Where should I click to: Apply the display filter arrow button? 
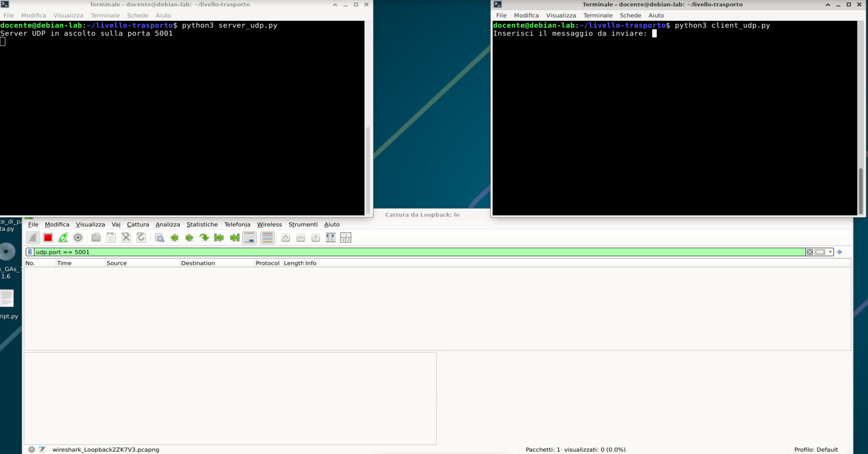[x=820, y=252]
